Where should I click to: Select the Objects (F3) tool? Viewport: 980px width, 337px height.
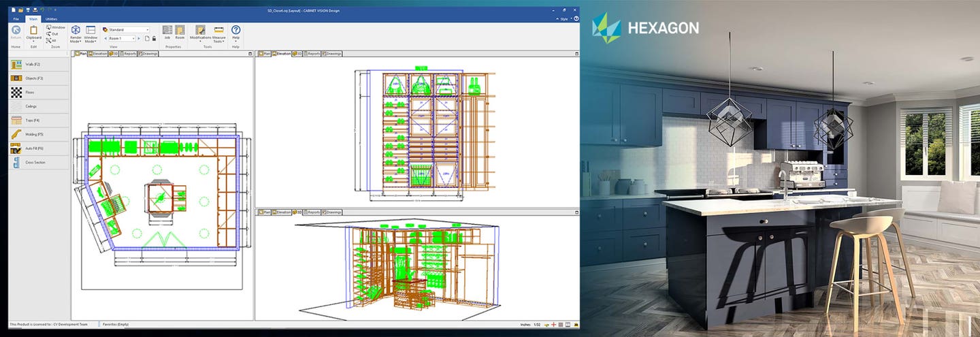[34, 78]
